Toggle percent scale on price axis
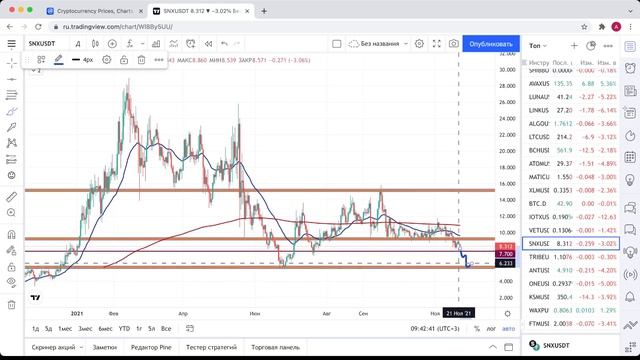The image size is (640, 360). [477, 329]
